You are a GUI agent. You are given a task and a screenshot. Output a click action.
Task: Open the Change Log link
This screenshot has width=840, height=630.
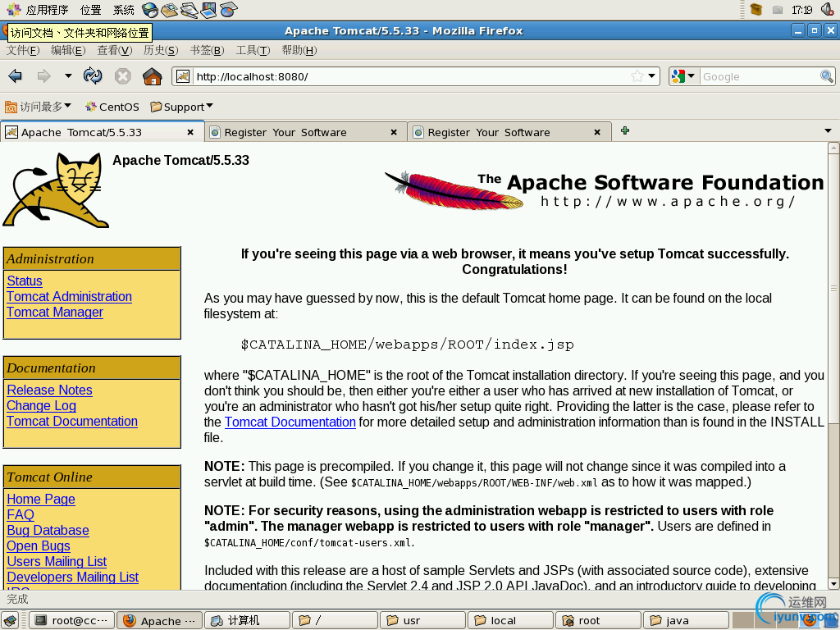tap(41, 405)
